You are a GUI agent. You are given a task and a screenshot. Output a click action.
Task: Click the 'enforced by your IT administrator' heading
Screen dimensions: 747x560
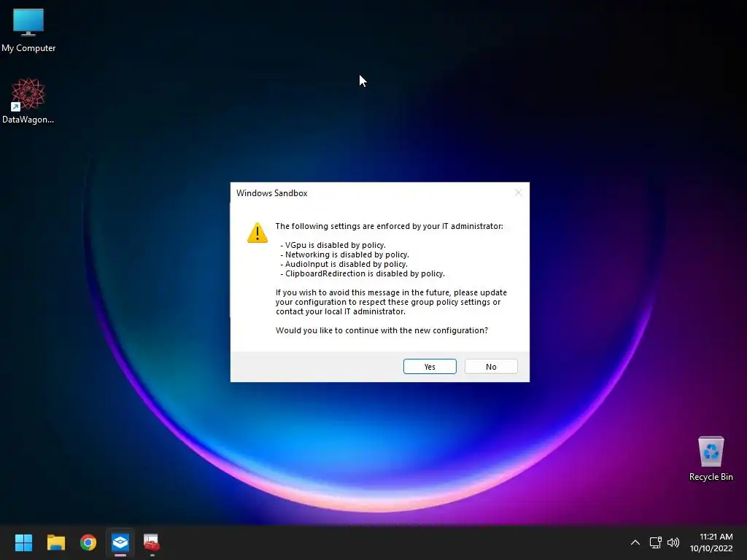tap(390, 226)
